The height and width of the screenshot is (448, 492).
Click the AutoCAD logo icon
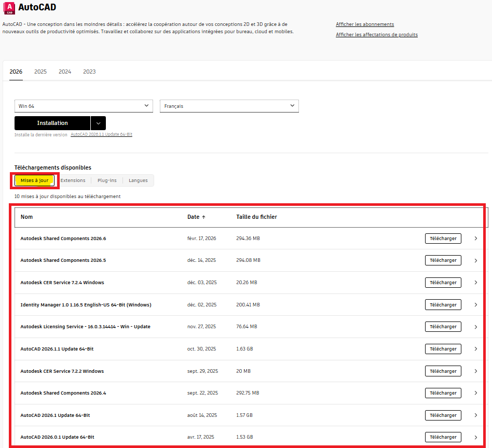click(x=9, y=7)
